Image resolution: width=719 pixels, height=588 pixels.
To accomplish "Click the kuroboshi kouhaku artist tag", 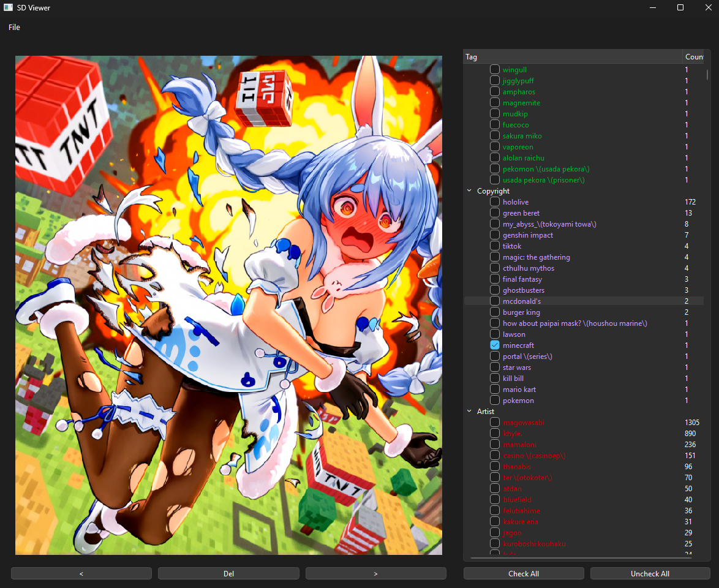I will tap(534, 543).
